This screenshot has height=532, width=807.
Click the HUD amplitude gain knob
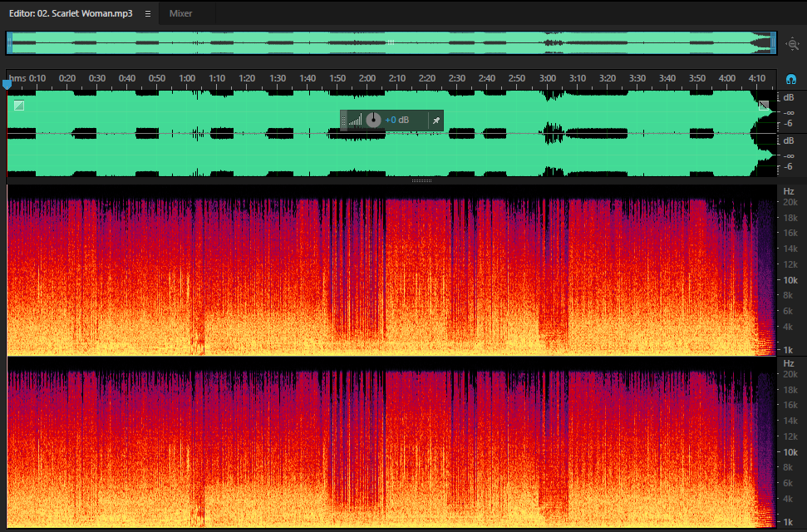click(374, 121)
